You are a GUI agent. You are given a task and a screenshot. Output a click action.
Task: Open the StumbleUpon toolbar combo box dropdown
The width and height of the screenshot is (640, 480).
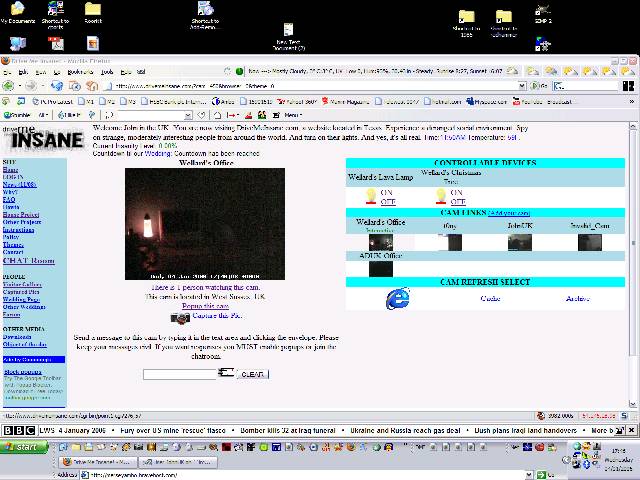(188, 116)
